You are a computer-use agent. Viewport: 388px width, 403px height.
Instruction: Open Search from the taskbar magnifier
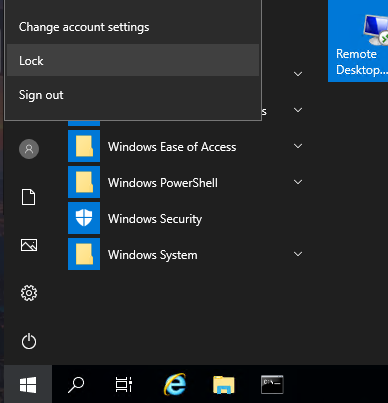pyautogui.click(x=76, y=385)
